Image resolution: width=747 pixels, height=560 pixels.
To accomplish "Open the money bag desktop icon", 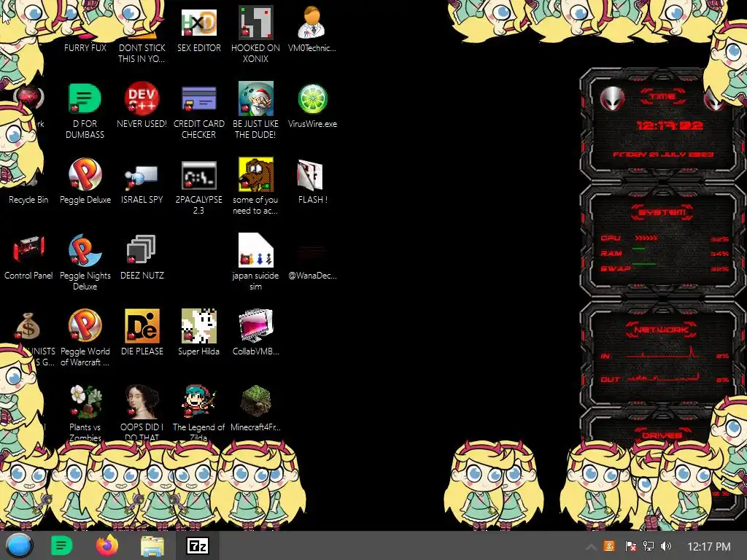I will pyautogui.click(x=28, y=326).
